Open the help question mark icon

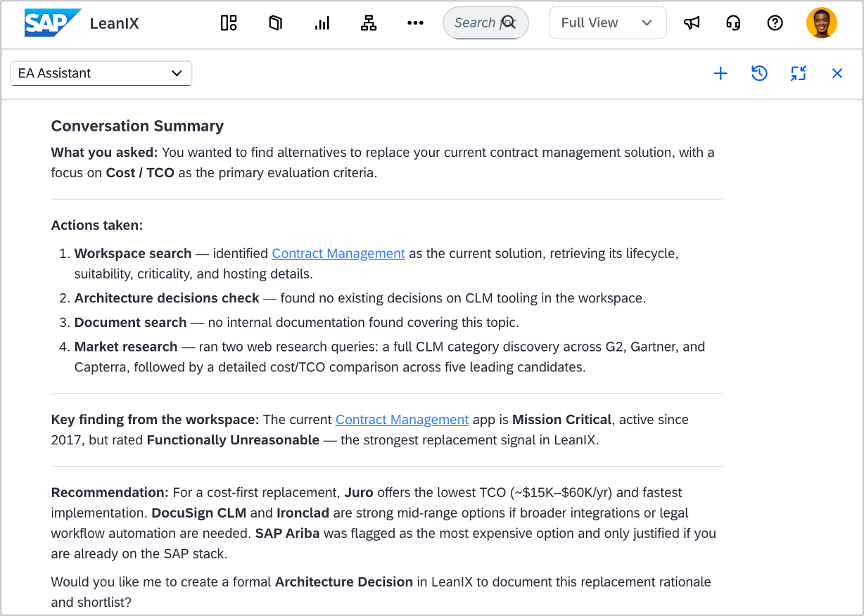(x=775, y=23)
